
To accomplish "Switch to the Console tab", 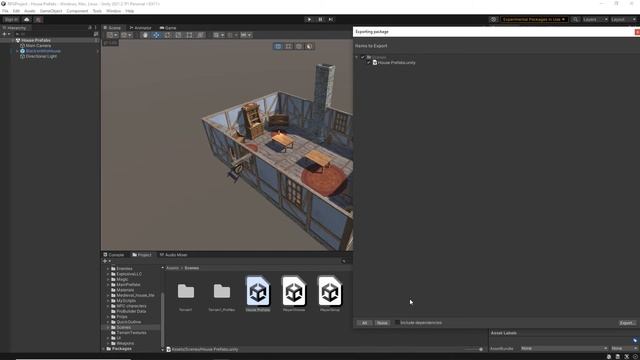I will click(x=114, y=255).
